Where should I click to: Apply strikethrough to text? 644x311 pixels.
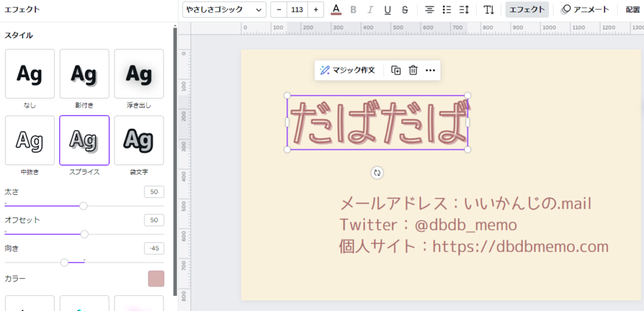pos(404,9)
